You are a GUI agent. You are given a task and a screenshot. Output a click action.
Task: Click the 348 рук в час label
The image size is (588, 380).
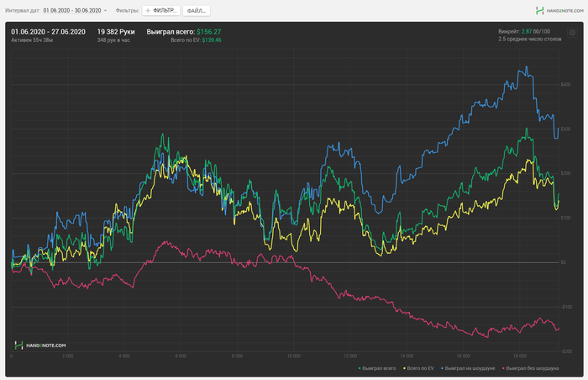(113, 40)
